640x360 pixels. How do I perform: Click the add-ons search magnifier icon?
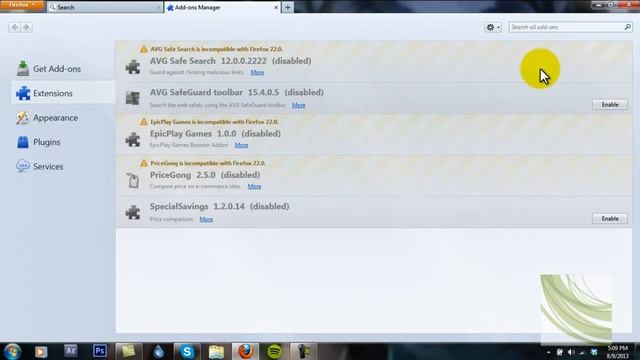(x=627, y=27)
